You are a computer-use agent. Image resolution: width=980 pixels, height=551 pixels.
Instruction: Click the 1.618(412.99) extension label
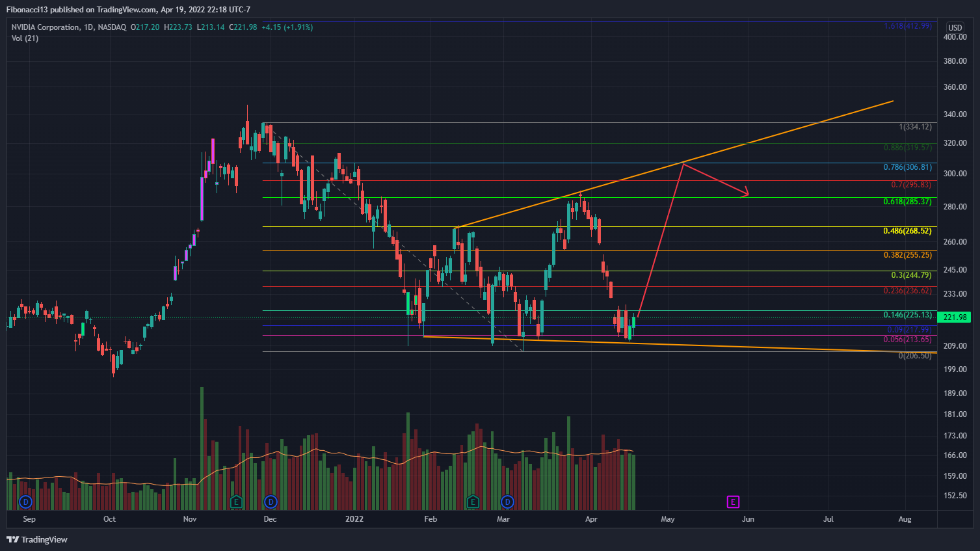[907, 26]
